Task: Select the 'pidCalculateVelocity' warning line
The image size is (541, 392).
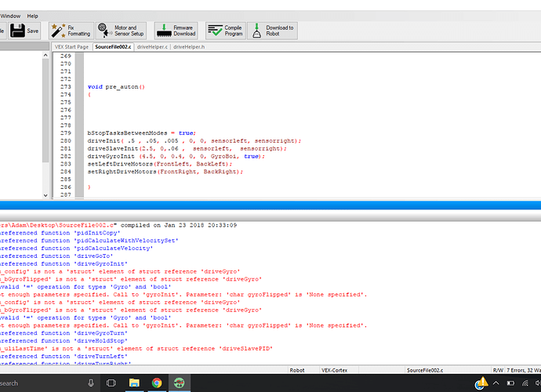Action: point(76,249)
